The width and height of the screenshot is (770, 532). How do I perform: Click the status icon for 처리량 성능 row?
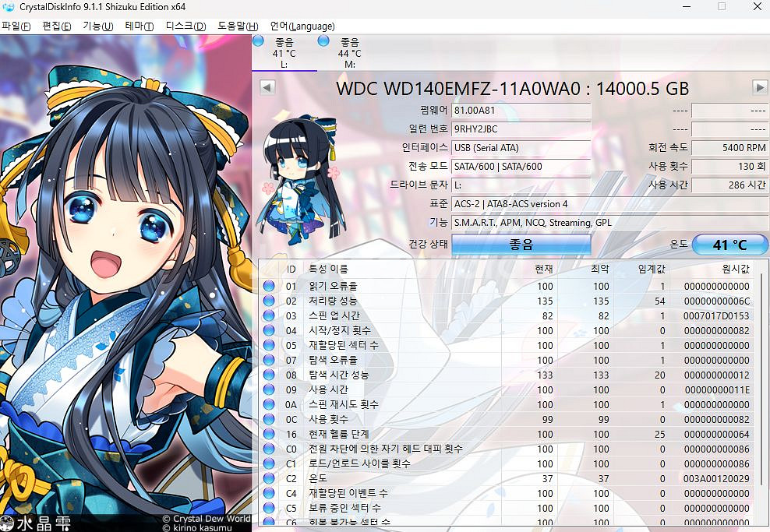point(269,301)
